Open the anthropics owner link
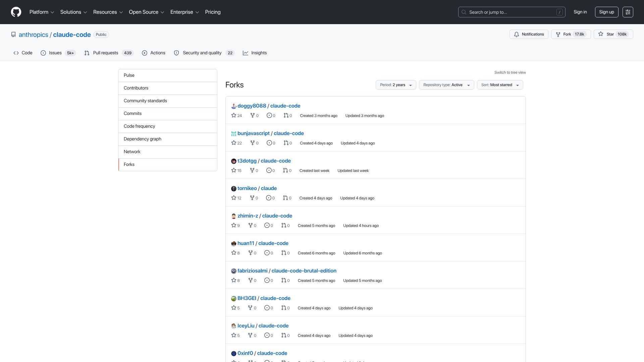The width and height of the screenshot is (644, 362). (34, 35)
